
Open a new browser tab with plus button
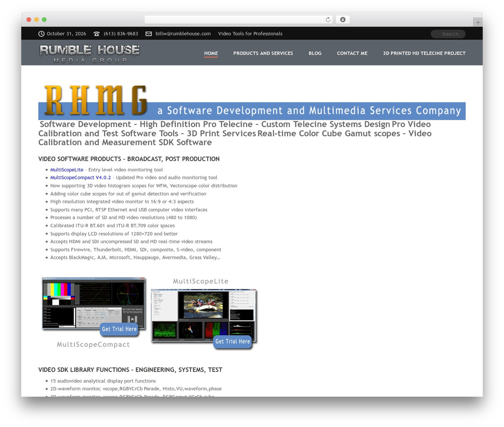pyautogui.click(x=478, y=22)
